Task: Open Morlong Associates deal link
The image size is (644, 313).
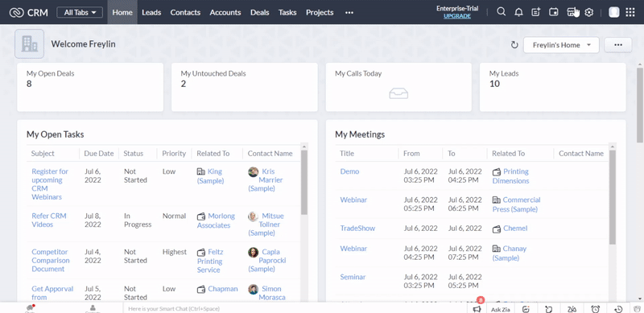Action: (216, 220)
